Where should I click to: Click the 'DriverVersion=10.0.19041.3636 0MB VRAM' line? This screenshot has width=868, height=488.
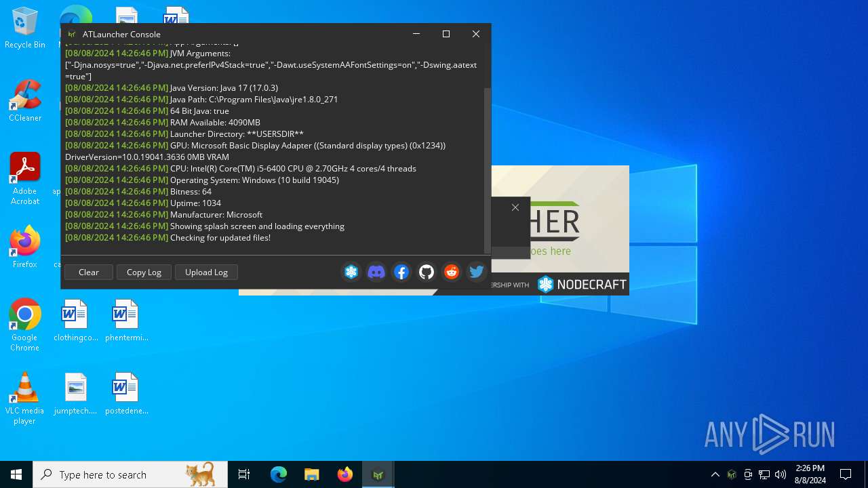pos(147,157)
